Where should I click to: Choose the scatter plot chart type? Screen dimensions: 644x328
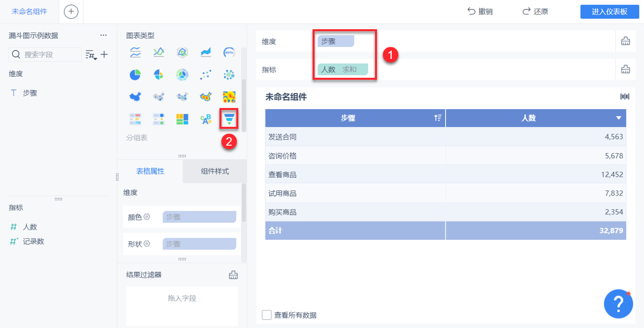pos(206,75)
